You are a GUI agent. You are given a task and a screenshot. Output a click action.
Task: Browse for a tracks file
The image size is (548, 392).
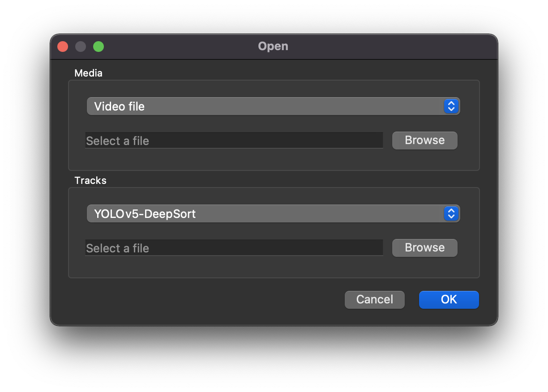click(424, 248)
